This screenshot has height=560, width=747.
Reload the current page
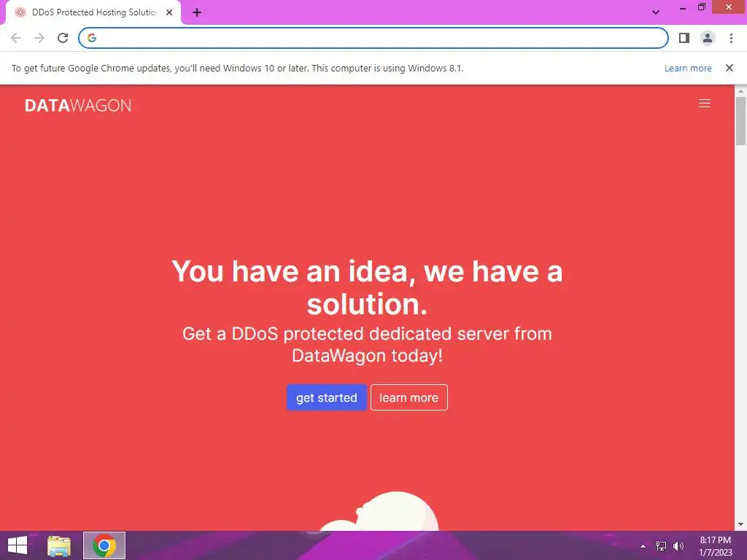[x=63, y=38]
